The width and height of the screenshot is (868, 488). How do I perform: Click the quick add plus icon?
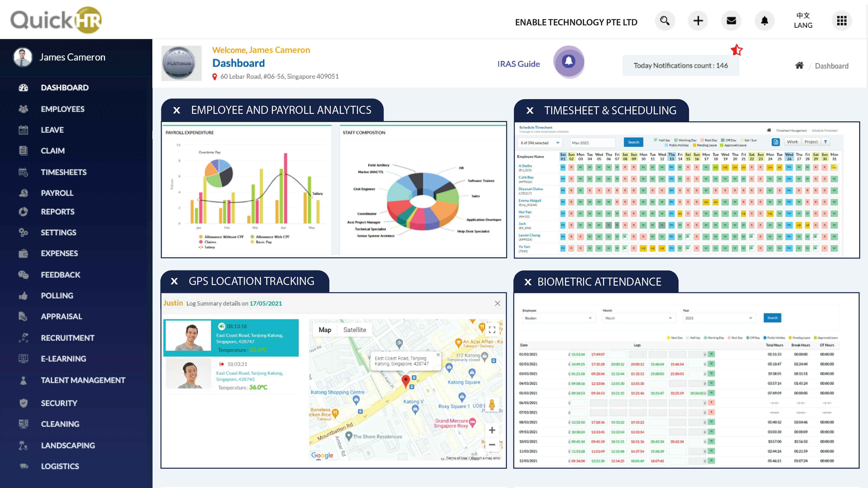pyautogui.click(x=698, y=21)
